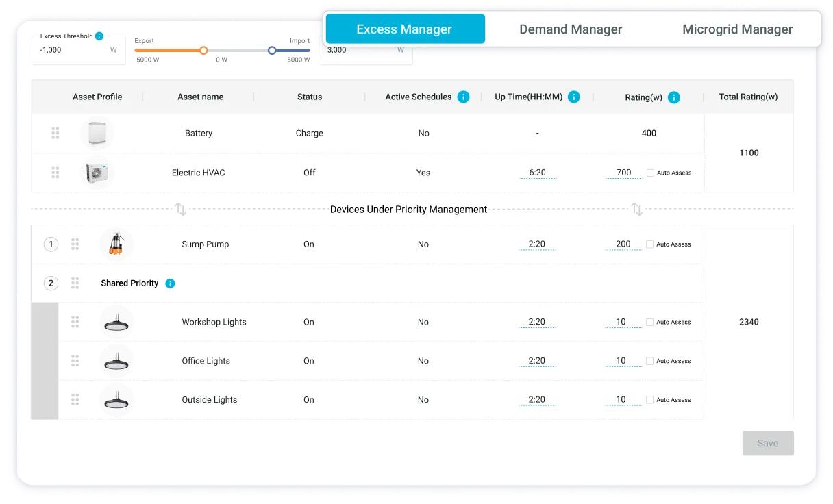Click the Excess Threshold info icon
The height and width of the screenshot is (504, 833).
(99, 36)
